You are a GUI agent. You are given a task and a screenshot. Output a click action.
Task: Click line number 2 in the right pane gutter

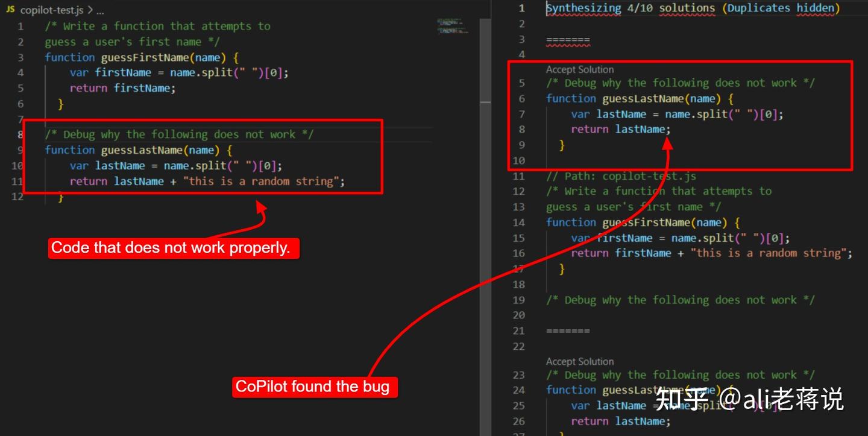pyautogui.click(x=522, y=24)
